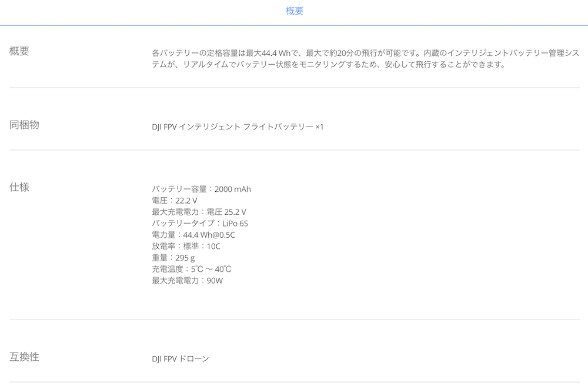The image size is (588, 392).
Task: Click the 電圧：22.2 V line
Action: (175, 201)
